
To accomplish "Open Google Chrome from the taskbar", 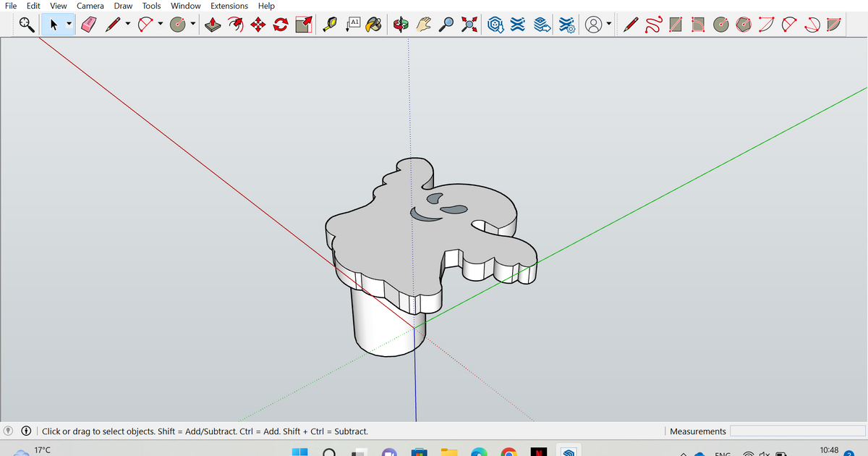I will point(509,452).
